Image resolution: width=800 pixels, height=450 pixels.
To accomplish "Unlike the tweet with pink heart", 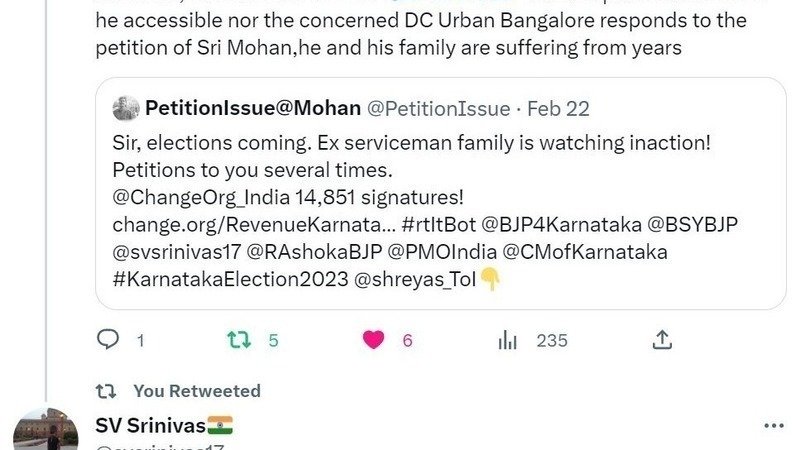I will [373, 340].
